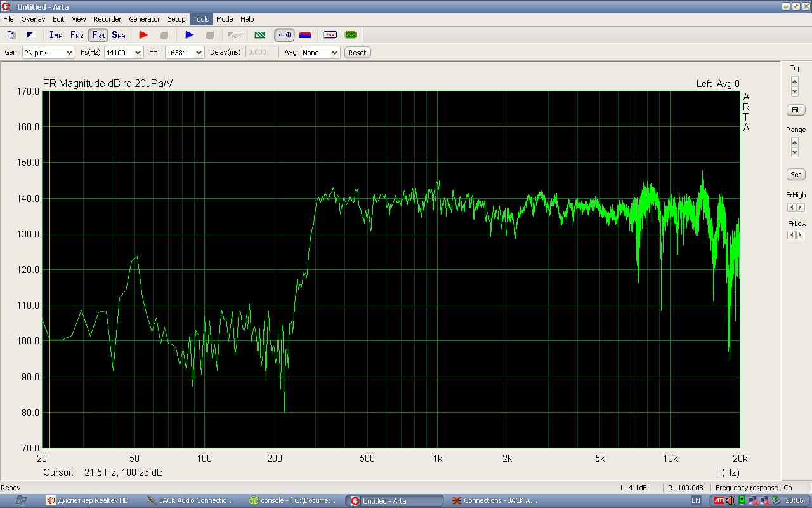Click the 'L:-4.1dB' status bar level
The height and width of the screenshot is (508, 812).
click(x=633, y=488)
